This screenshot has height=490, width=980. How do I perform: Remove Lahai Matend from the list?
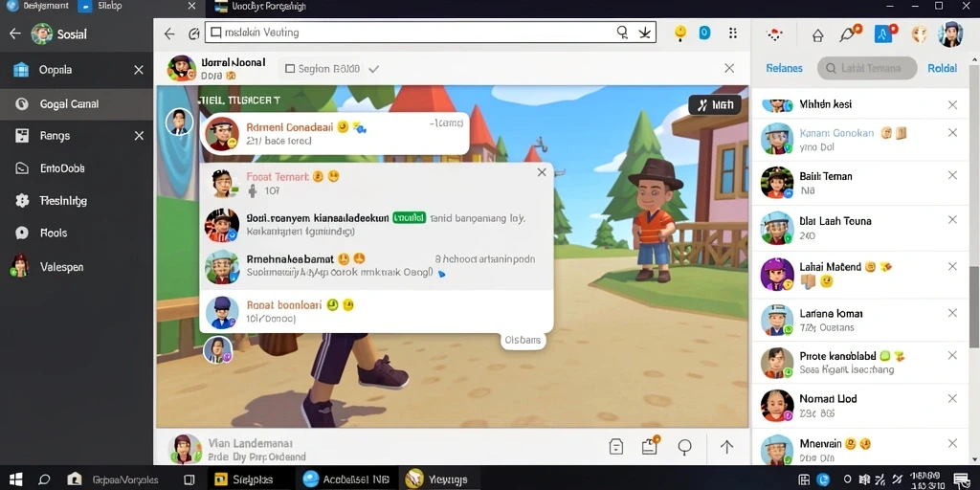pos(952,266)
